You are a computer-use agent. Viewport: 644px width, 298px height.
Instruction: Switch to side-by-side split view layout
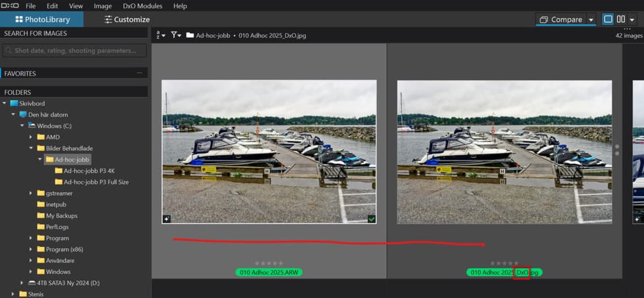click(621, 19)
